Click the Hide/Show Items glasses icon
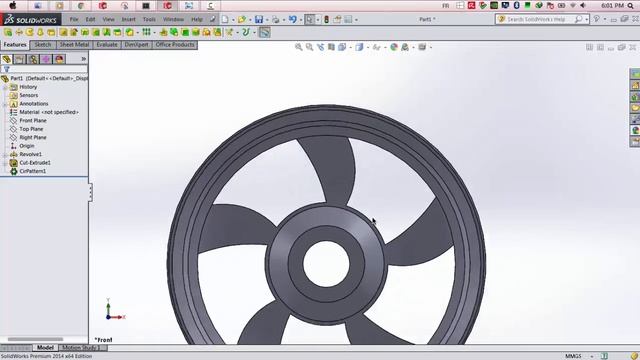Screen dimensions: 640x360 point(376,47)
